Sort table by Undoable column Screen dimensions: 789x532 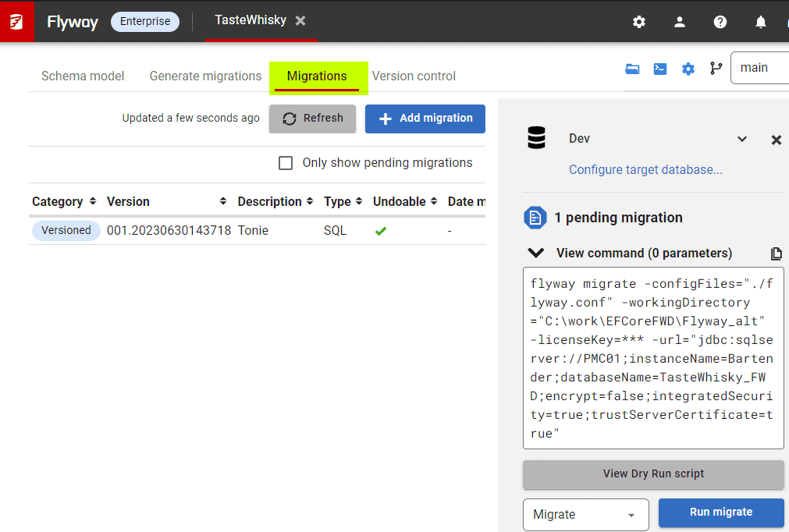[434, 201]
